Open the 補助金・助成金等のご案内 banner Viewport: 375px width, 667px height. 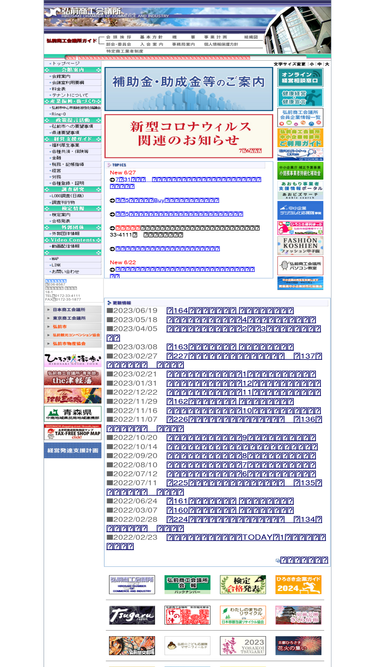[189, 89]
